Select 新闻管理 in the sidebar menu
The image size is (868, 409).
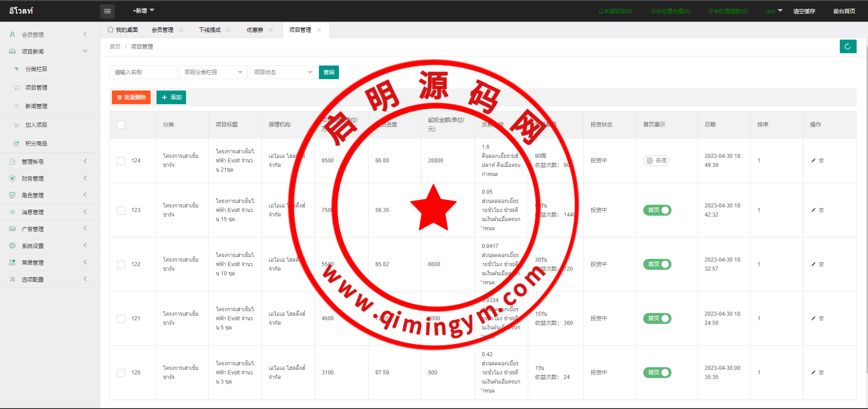(36, 106)
